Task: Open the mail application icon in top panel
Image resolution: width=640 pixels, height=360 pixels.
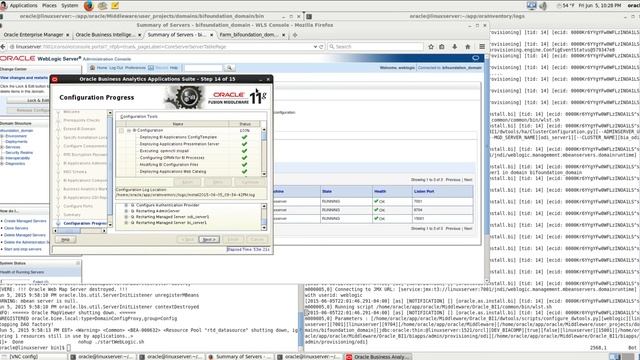Action: 102,6
